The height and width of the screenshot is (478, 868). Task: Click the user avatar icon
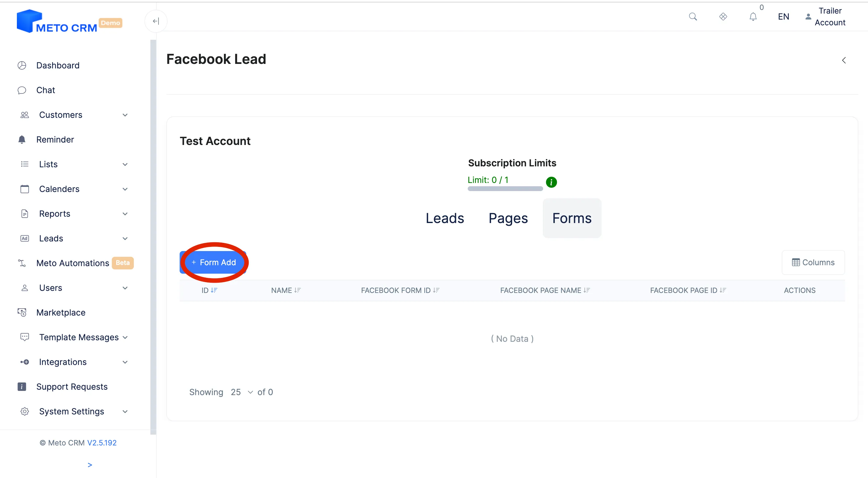tap(808, 17)
